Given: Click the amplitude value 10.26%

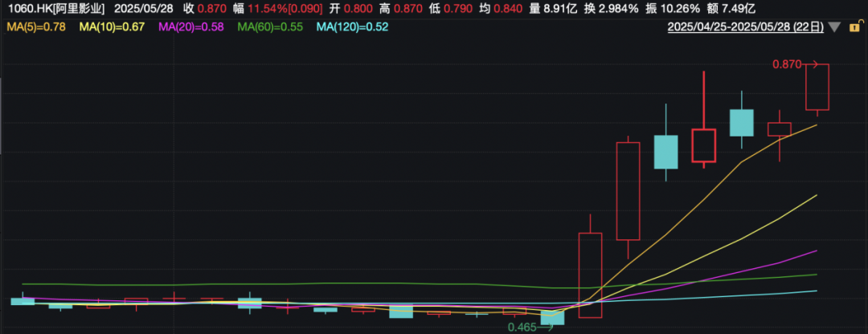Looking at the screenshot, I should (x=681, y=8).
